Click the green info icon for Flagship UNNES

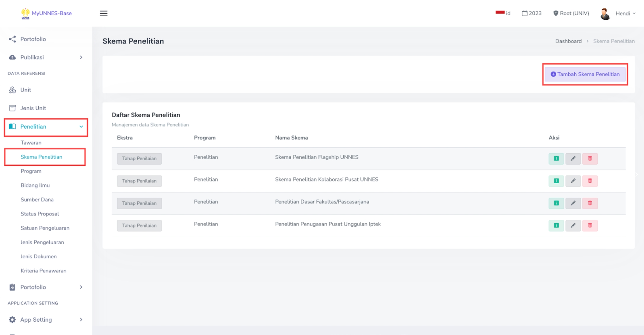click(556, 158)
